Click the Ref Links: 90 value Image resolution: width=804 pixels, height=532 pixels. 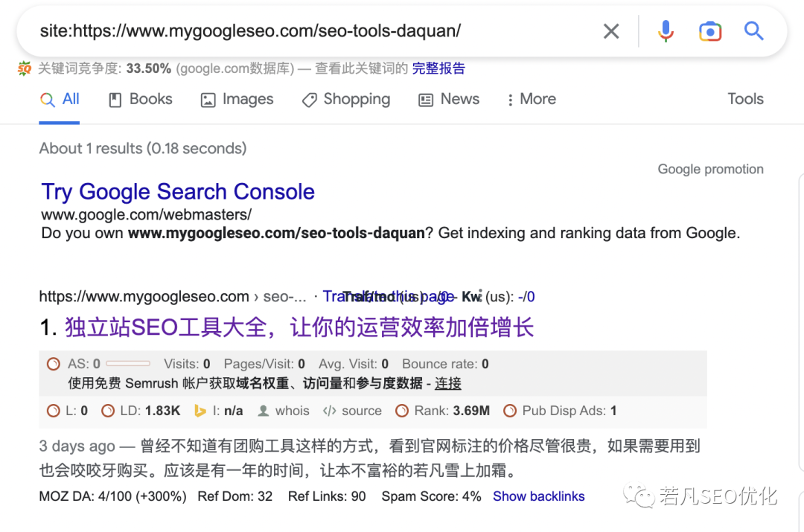tap(327, 496)
